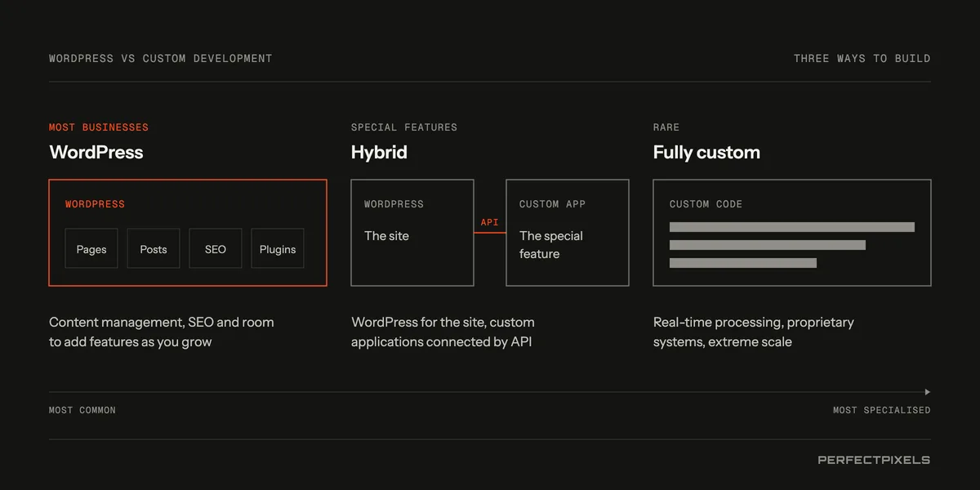Click the 'CUSTOM APP' box label
The image size is (980, 490).
pyautogui.click(x=552, y=204)
